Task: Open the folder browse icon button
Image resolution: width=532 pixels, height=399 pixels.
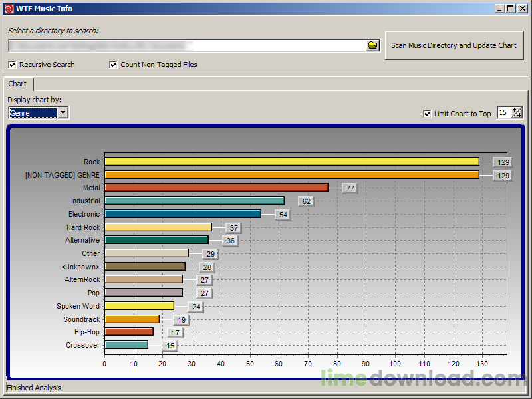Action: point(372,45)
